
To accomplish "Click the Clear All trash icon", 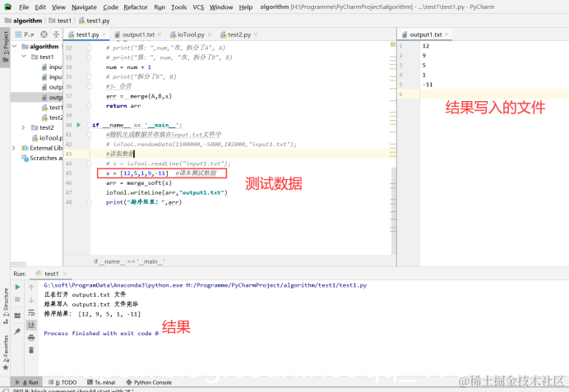I will point(31,350).
